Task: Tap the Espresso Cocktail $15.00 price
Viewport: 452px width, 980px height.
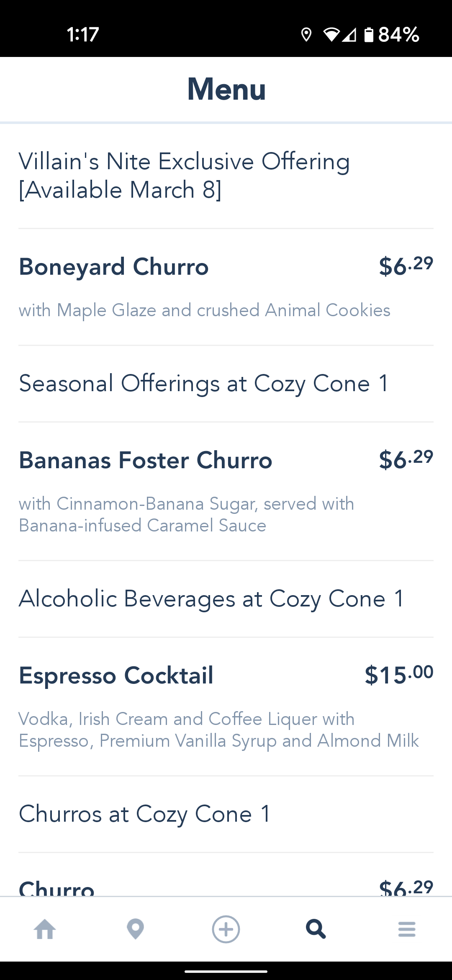Action: tap(399, 675)
